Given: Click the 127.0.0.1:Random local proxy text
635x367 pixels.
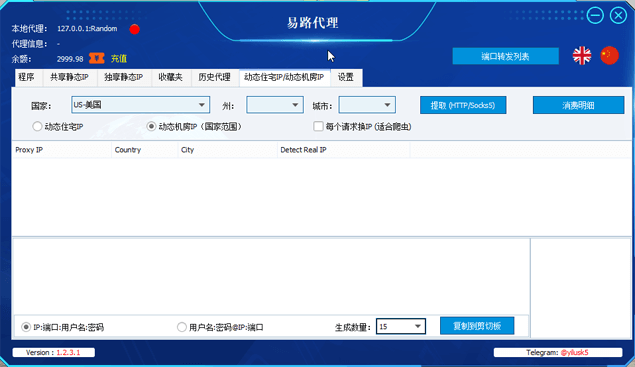Looking at the screenshot, I should pyautogui.click(x=87, y=29).
